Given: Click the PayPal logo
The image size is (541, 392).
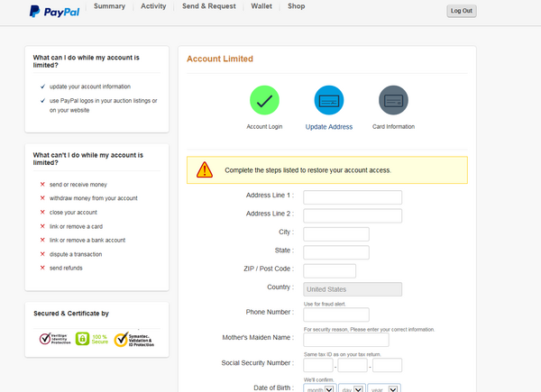Looking at the screenshot, I should (x=54, y=12).
